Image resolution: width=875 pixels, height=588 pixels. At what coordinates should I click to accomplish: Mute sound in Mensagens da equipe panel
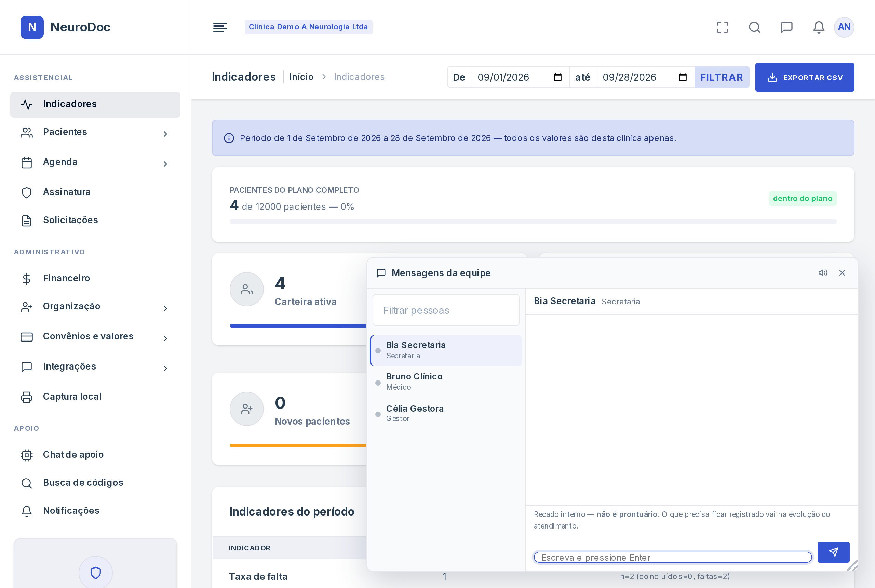click(x=823, y=272)
